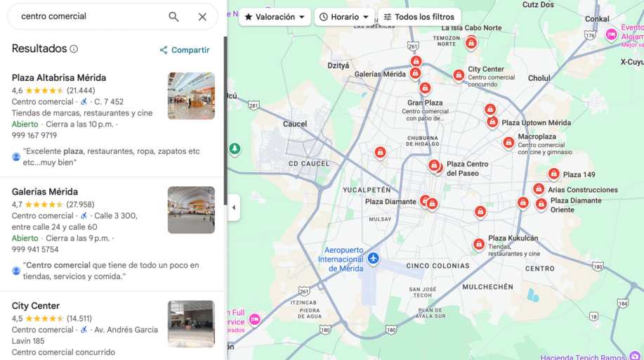The image size is (644, 360).
Task: Click the Macroplaza map pin
Action: [508, 143]
